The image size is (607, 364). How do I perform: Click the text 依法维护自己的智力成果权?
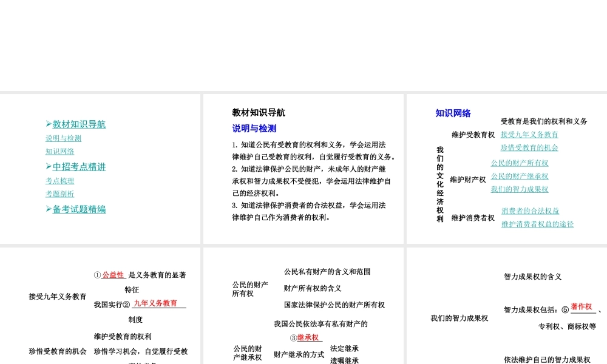[547, 360]
